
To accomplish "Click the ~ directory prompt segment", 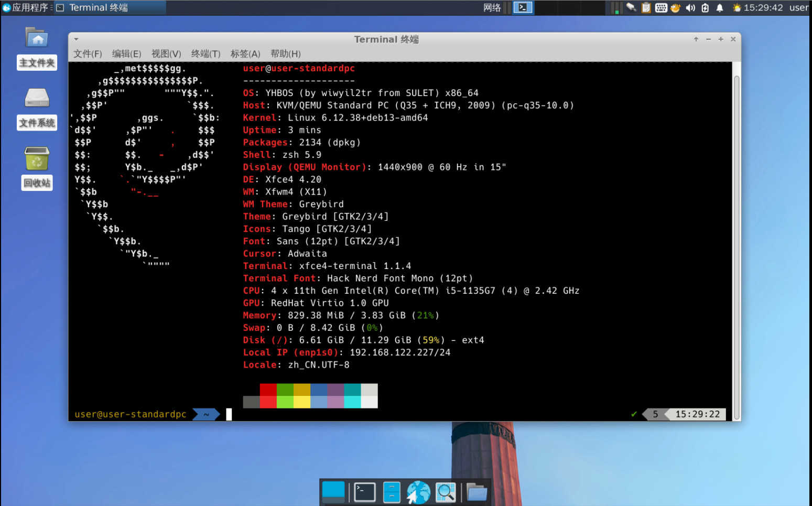I will [206, 414].
